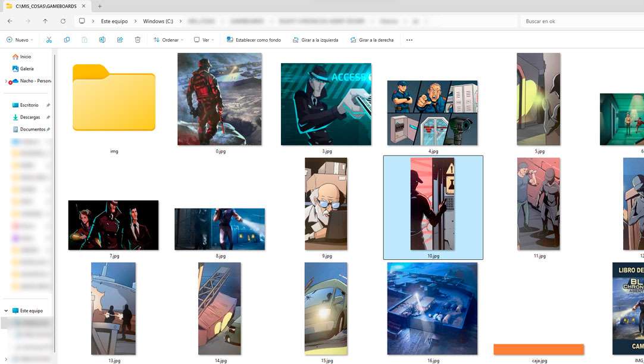This screenshot has height=364, width=644.
Task: Select the 3.jpg thumbnail
Action: tap(326, 104)
